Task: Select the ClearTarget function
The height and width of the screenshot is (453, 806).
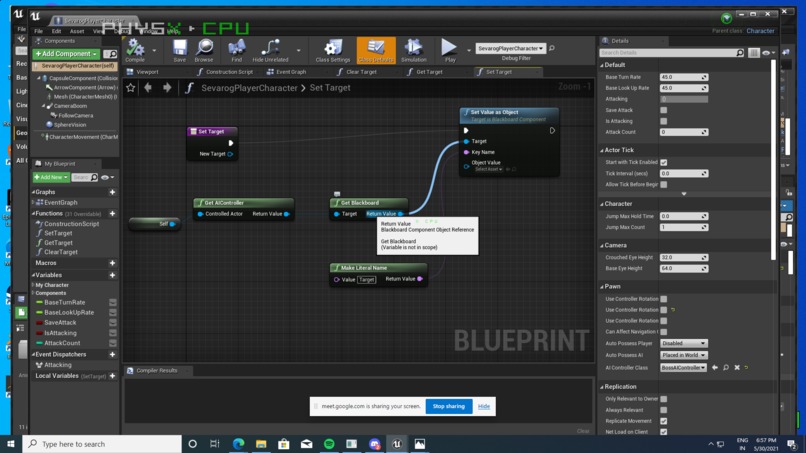Action: [x=61, y=252]
